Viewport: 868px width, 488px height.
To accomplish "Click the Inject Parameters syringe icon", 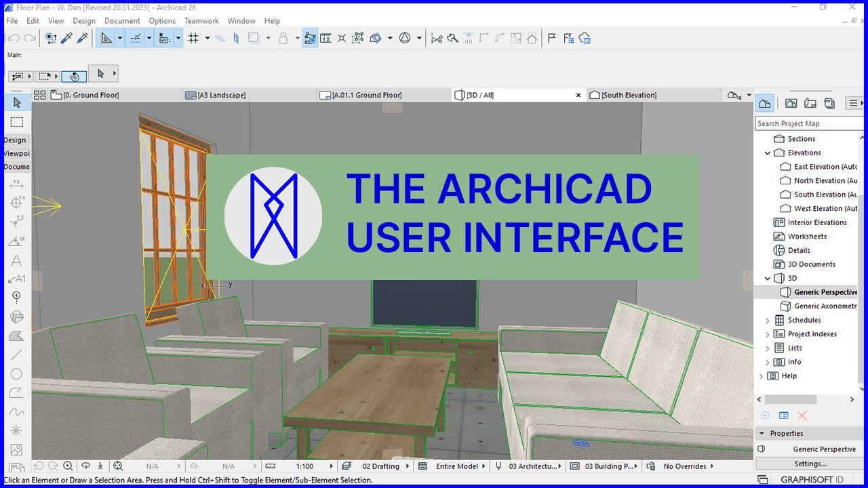I will pos(82,39).
